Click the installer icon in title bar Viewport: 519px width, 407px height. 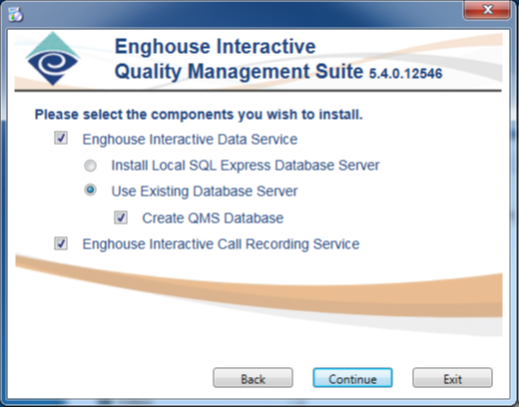[15, 14]
